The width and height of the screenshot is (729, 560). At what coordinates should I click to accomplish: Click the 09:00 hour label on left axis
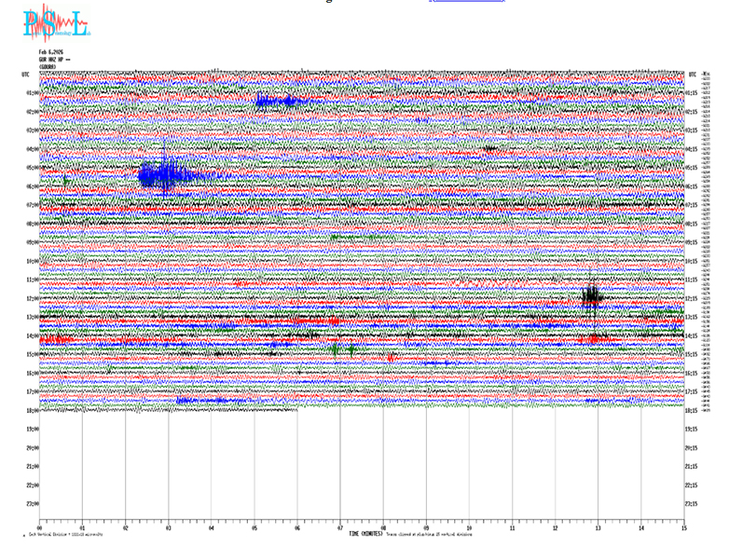(31, 242)
